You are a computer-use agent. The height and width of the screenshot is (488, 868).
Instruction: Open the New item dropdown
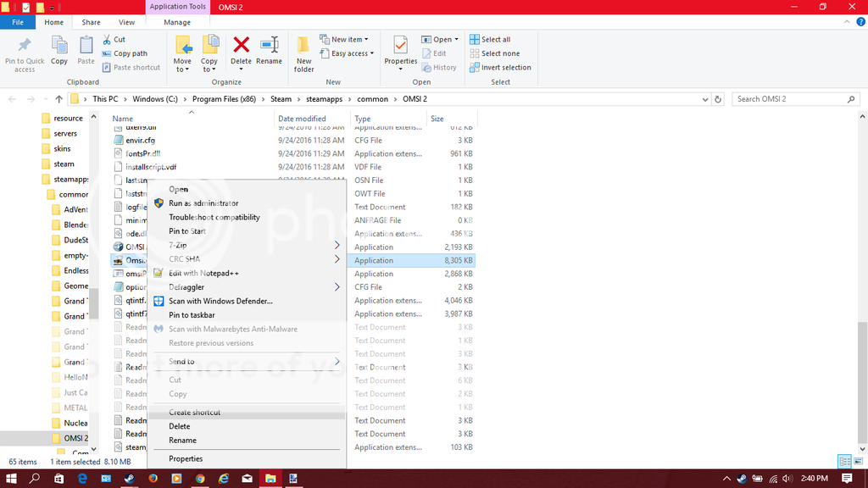pyautogui.click(x=347, y=40)
